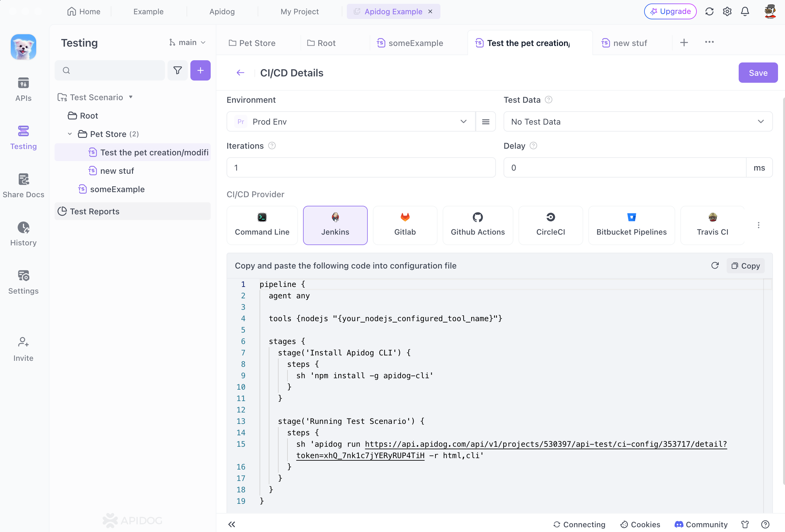This screenshot has width=785, height=532.
Task: Expand the Pet Store folder in tree
Action: (x=69, y=133)
